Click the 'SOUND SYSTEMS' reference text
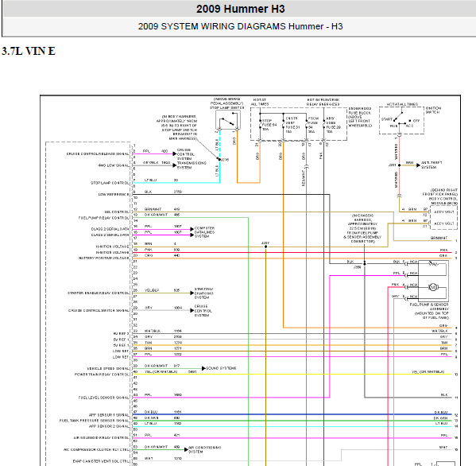Viewport: 476px width, 466px height. (x=221, y=368)
